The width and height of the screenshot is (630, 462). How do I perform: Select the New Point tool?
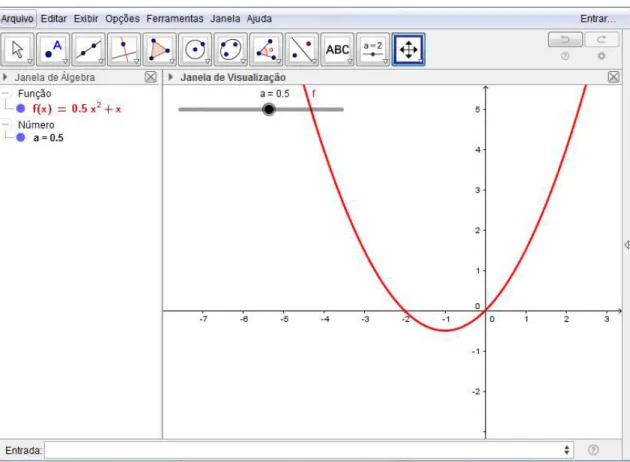[53, 50]
